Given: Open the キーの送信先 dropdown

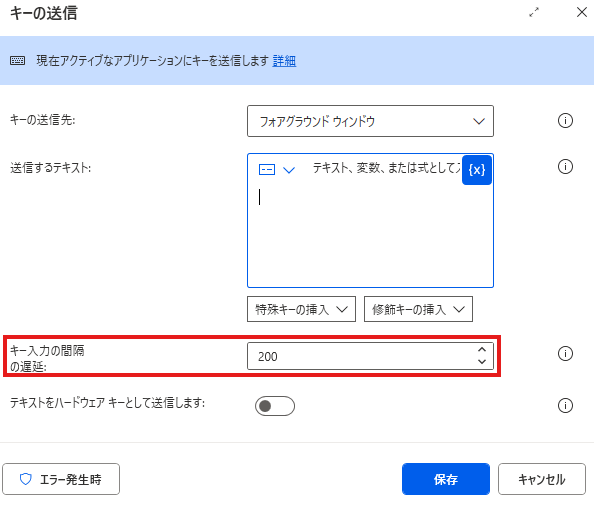Looking at the screenshot, I should point(370,121).
